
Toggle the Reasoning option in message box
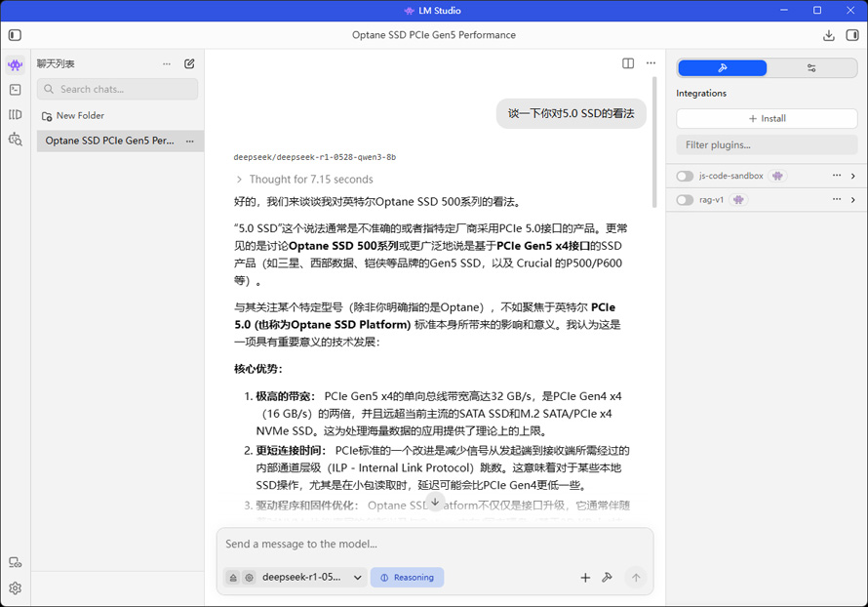point(407,578)
